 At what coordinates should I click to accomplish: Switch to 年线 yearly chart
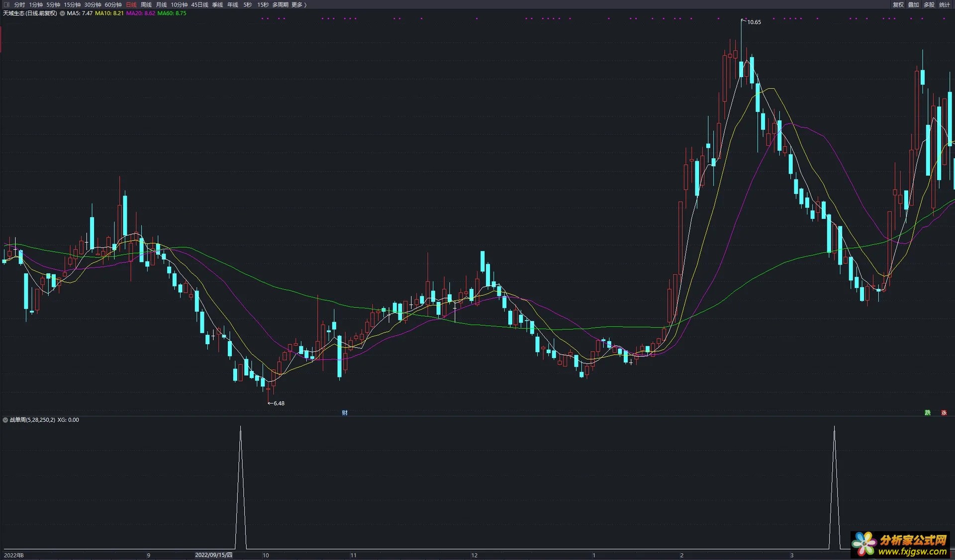click(x=233, y=4)
